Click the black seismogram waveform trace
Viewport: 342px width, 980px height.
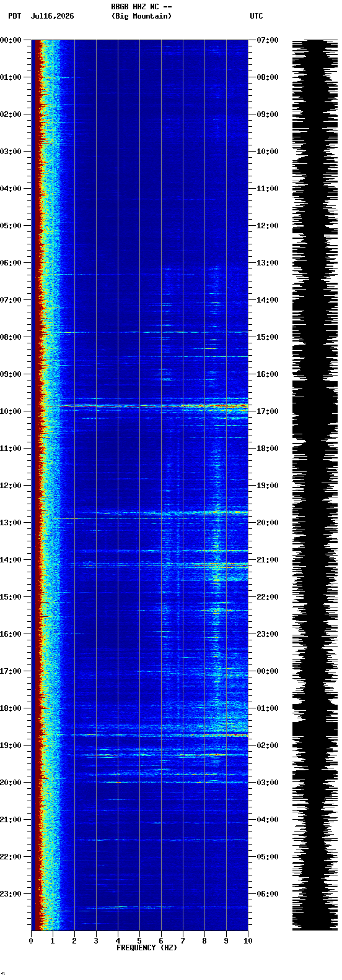(x=315, y=485)
